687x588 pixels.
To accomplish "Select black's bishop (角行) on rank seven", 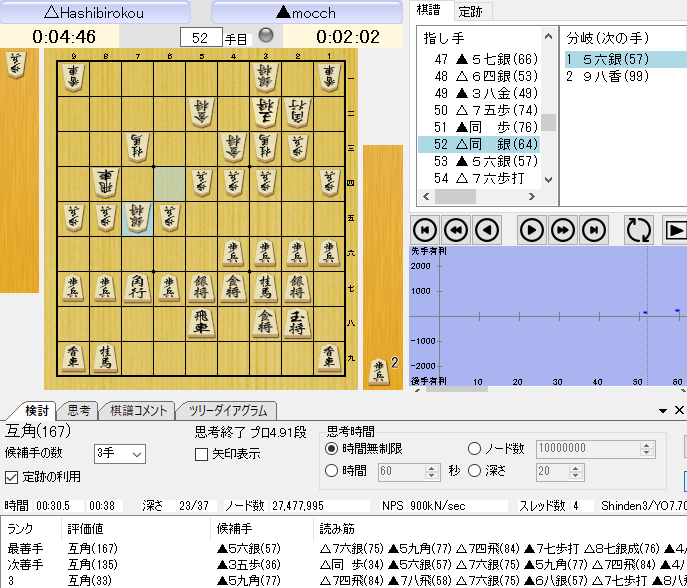I will [137, 289].
